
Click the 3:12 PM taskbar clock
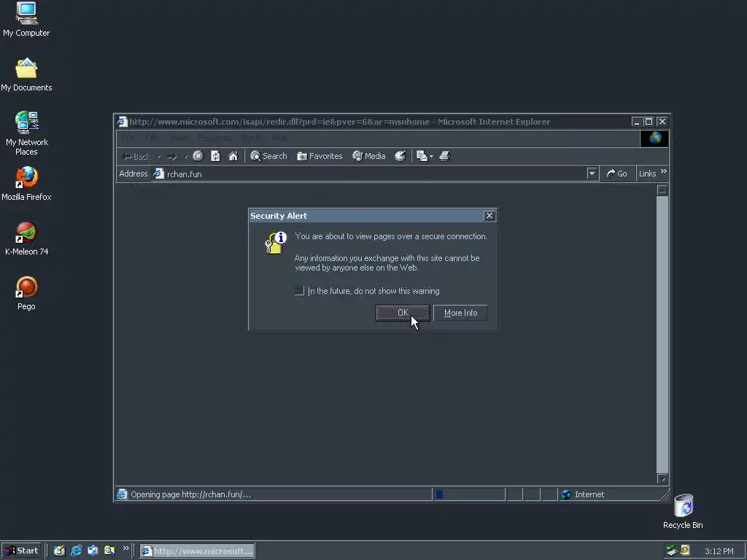coord(719,551)
